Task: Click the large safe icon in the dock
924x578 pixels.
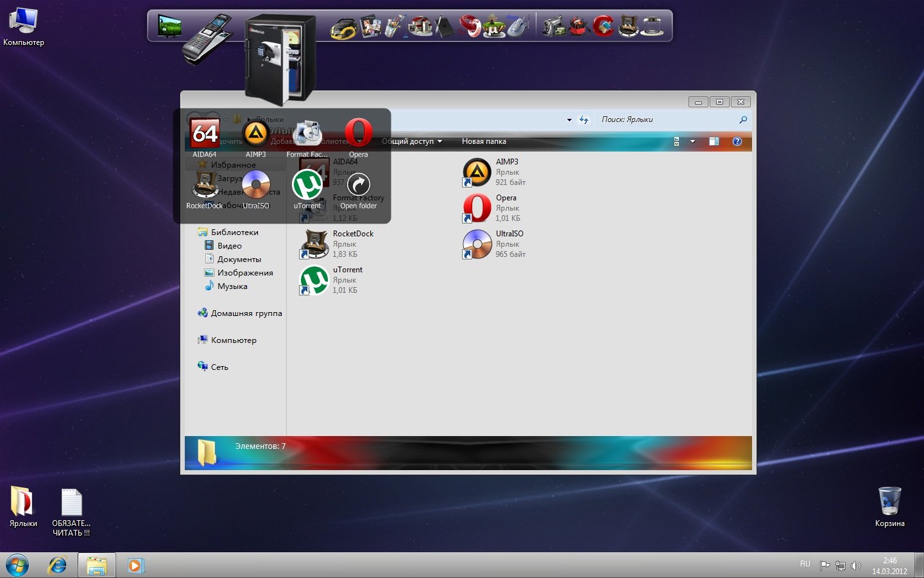Action: (280, 59)
